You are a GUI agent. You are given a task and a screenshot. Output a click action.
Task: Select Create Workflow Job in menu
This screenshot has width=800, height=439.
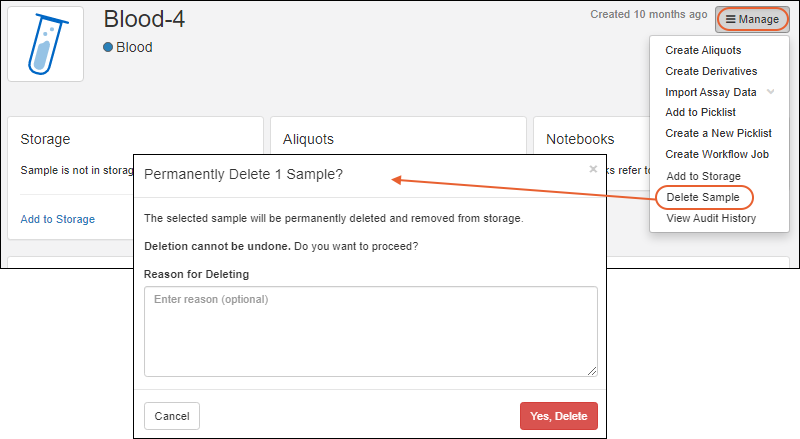click(717, 154)
